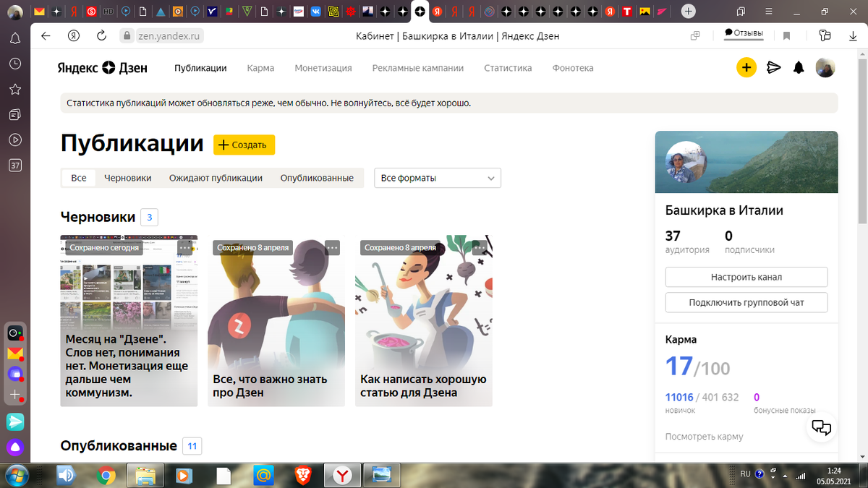The height and width of the screenshot is (488, 868).
Task: Reload the page with the refresh icon
Action: [x=101, y=35]
